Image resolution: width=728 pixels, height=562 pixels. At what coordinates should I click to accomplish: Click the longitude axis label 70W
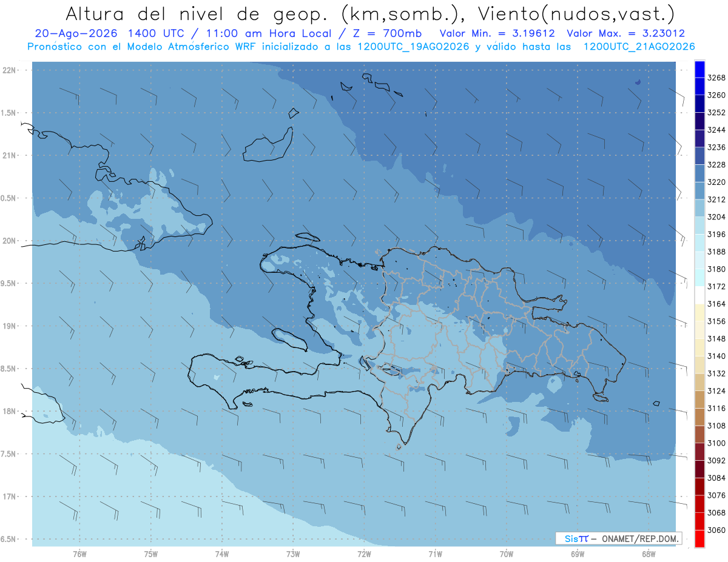pos(507,554)
